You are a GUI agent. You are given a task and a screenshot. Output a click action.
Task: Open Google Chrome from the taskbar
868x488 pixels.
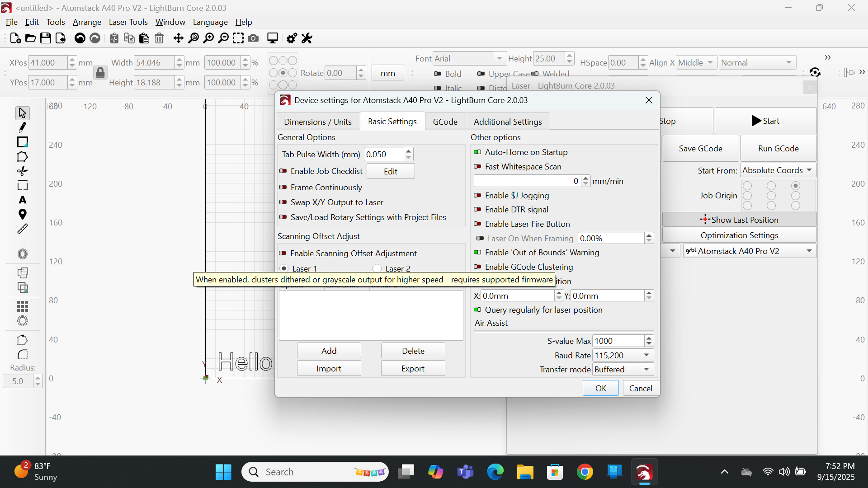tap(585, 472)
